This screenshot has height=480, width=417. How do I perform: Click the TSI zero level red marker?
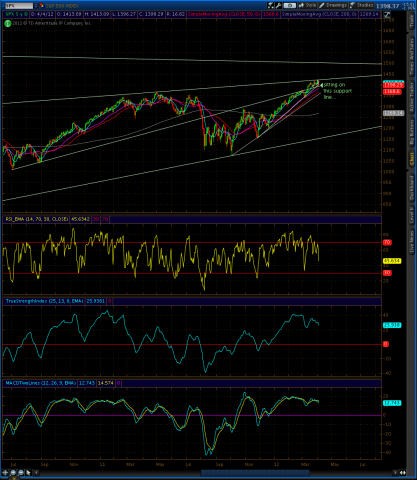point(386,344)
